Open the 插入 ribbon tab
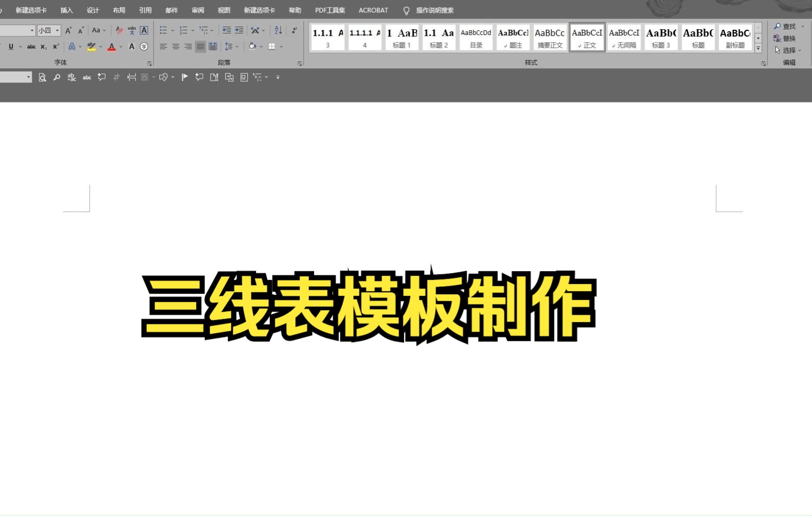The height and width of the screenshot is (516, 812). point(67,10)
